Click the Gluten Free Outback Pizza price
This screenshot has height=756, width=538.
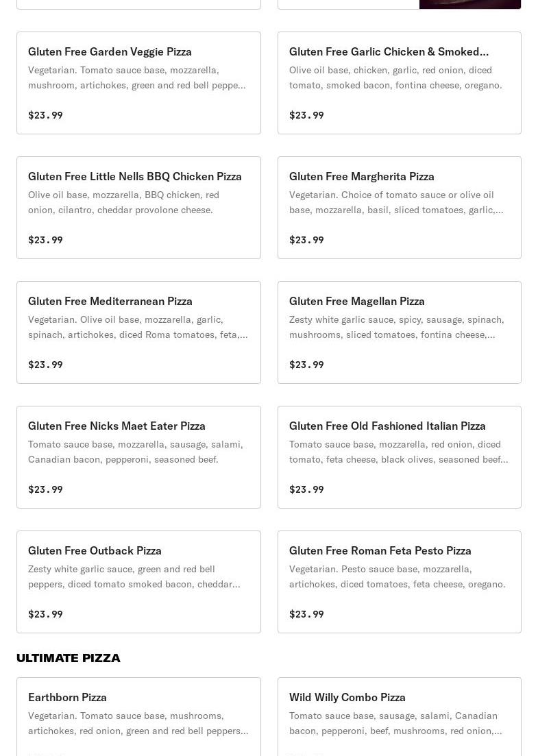point(45,614)
